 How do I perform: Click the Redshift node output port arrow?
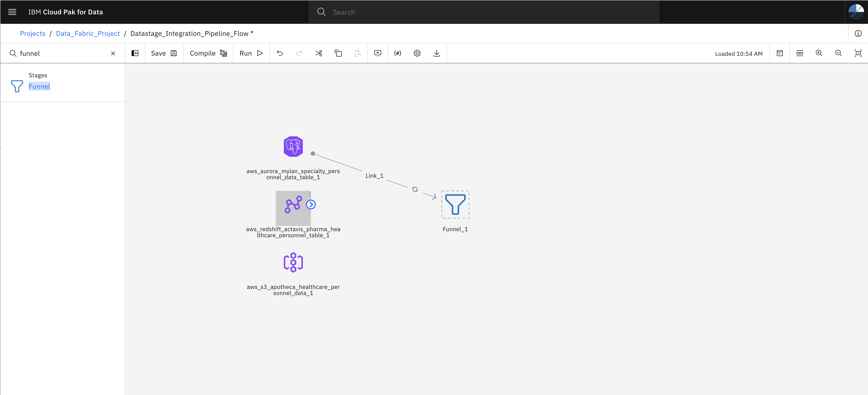(311, 205)
